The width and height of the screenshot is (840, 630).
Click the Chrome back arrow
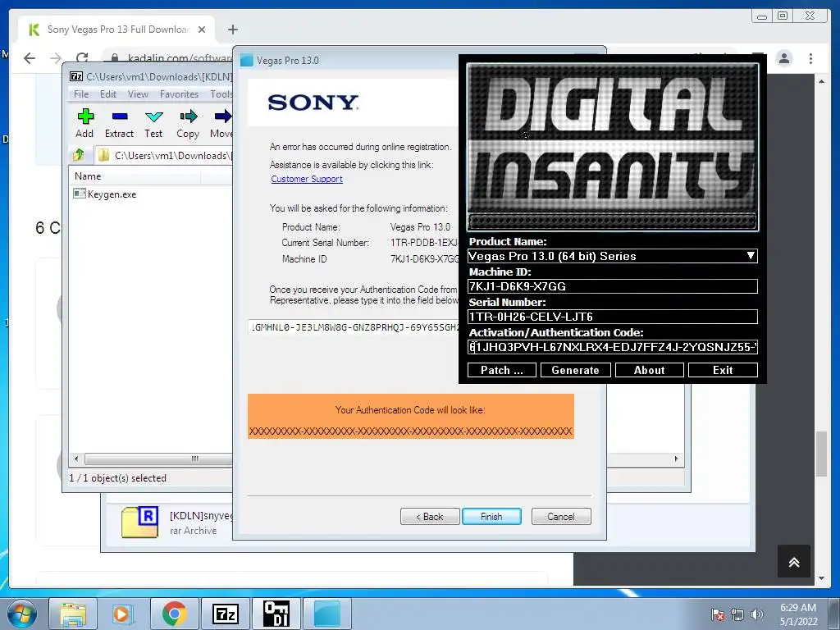pyautogui.click(x=30, y=58)
